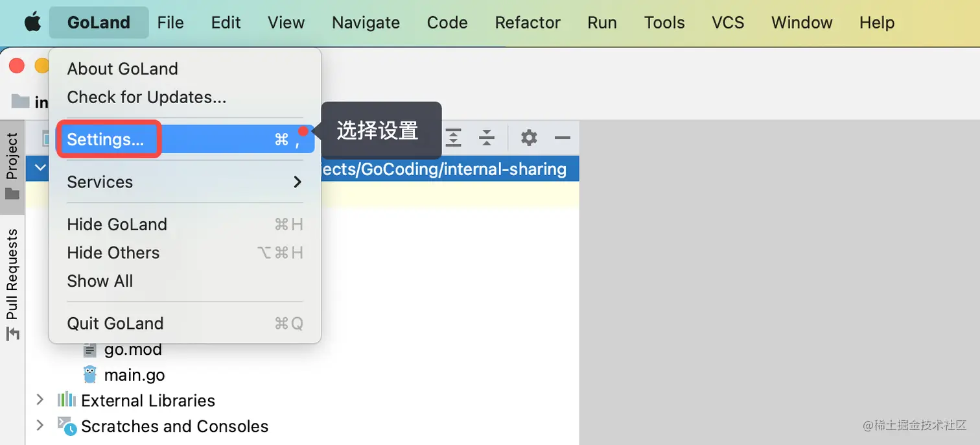Select the Scratches and Consoles label
This screenshot has height=445, width=980.
coord(174,426)
